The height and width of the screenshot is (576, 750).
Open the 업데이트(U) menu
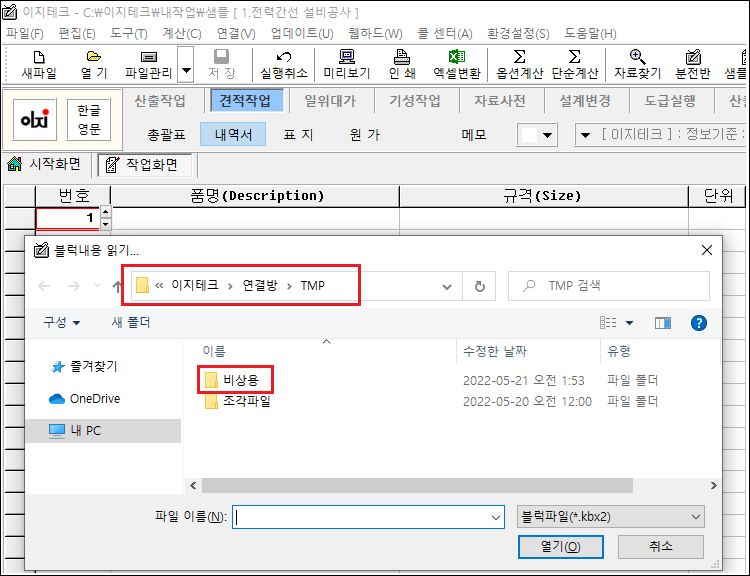click(x=302, y=33)
